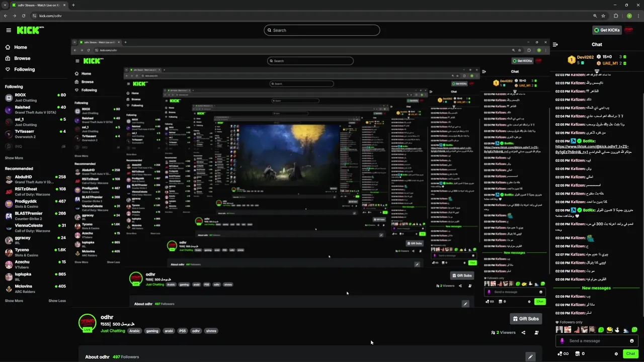Open AbdulHD recommended channel
Image resolution: width=644 pixels, height=362 pixels.
[x=35, y=179]
